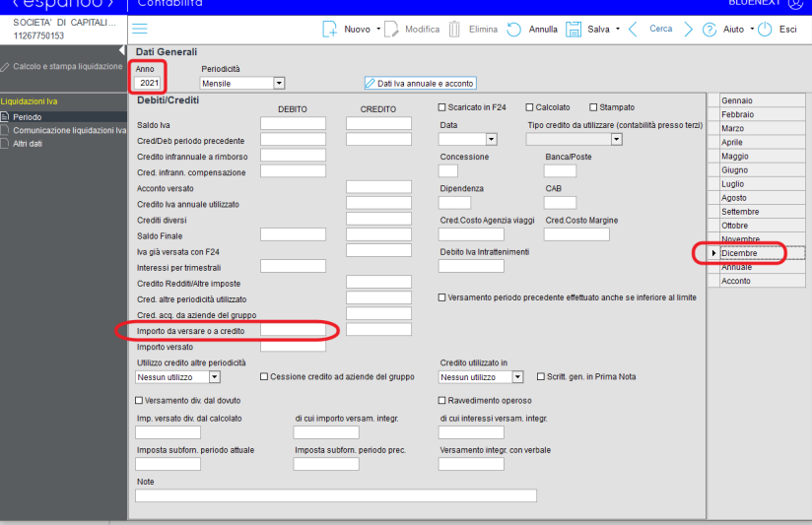Toggle Scritt. gen. in Prima Nota checkbox
812x525 pixels.
tap(541, 376)
